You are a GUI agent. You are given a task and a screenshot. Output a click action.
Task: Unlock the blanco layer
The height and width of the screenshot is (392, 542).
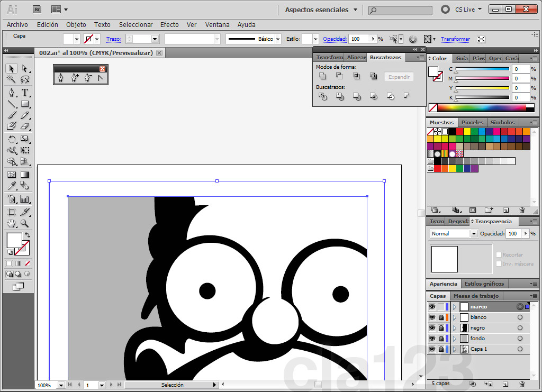pos(441,317)
